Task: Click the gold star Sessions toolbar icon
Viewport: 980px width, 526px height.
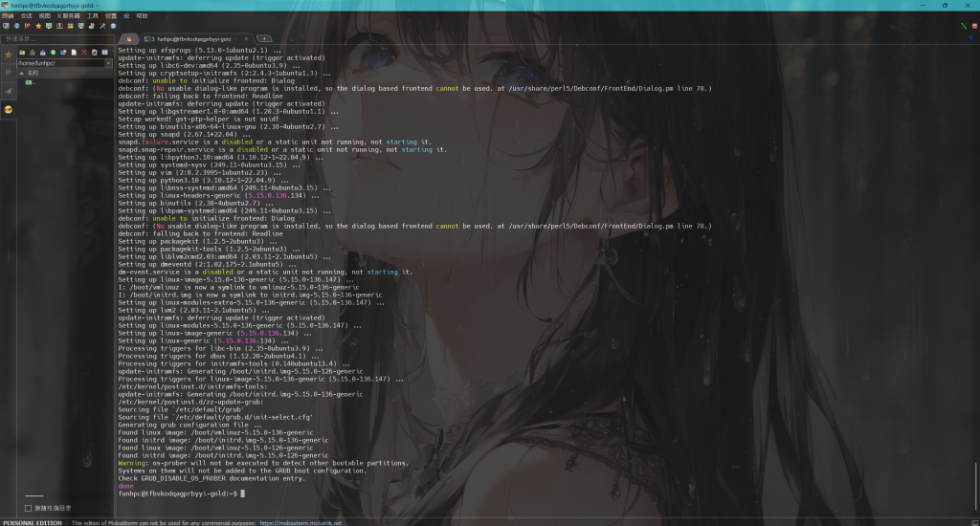Action: click(38, 26)
